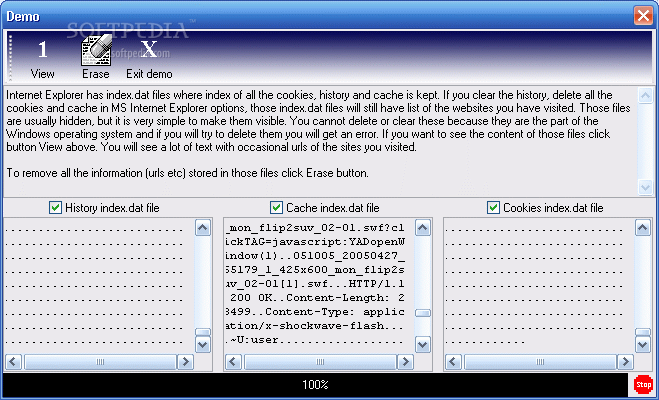The width and height of the screenshot is (659, 400).
Task: Hit the red Stop button
Action: click(643, 384)
